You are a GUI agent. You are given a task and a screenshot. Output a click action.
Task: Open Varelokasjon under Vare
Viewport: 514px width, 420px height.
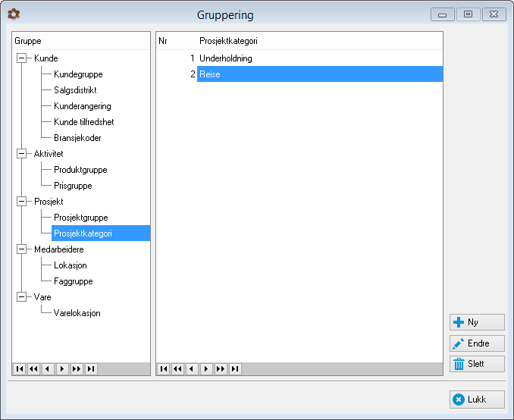[x=77, y=313]
